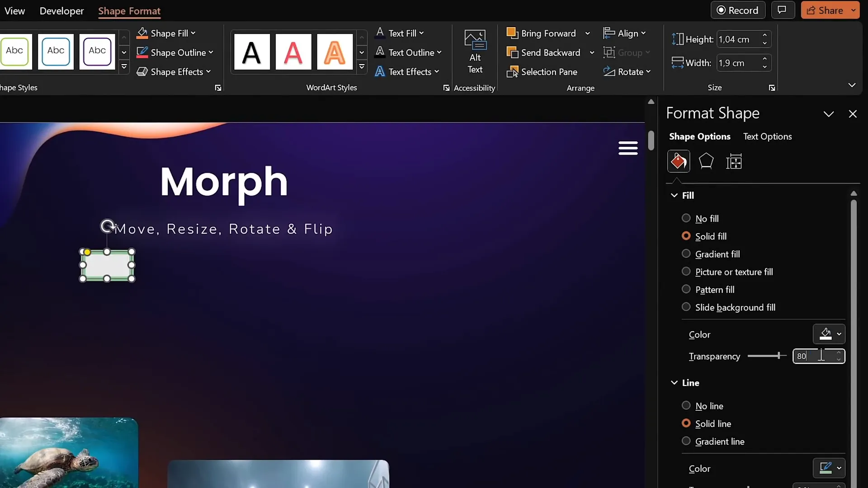Collapse the Fill section

click(x=674, y=195)
